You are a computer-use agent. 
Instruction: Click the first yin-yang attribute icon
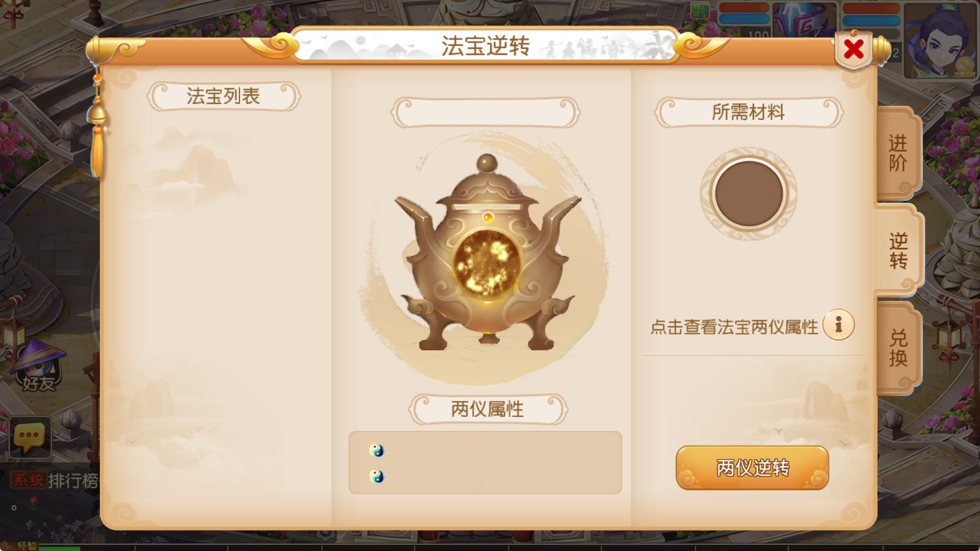[x=377, y=451]
